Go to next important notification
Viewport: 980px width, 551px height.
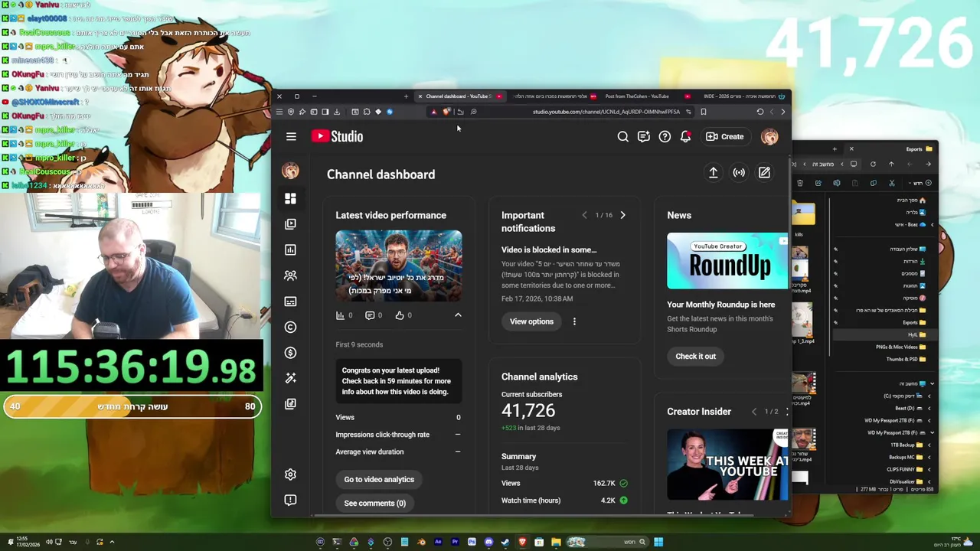pos(622,216)
